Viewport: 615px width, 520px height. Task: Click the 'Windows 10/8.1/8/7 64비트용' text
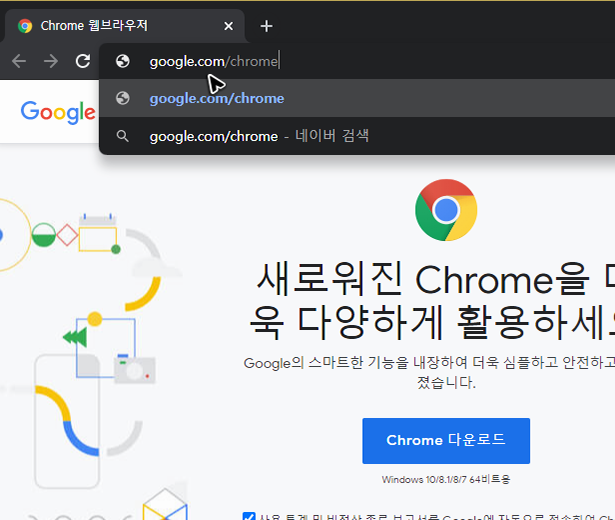click(446, 479)
